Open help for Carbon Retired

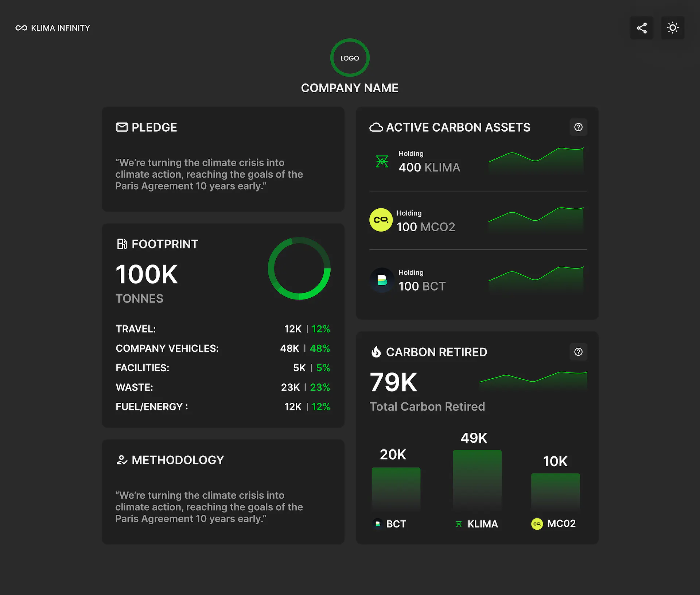pyautogui.click(x=578, y=352)
